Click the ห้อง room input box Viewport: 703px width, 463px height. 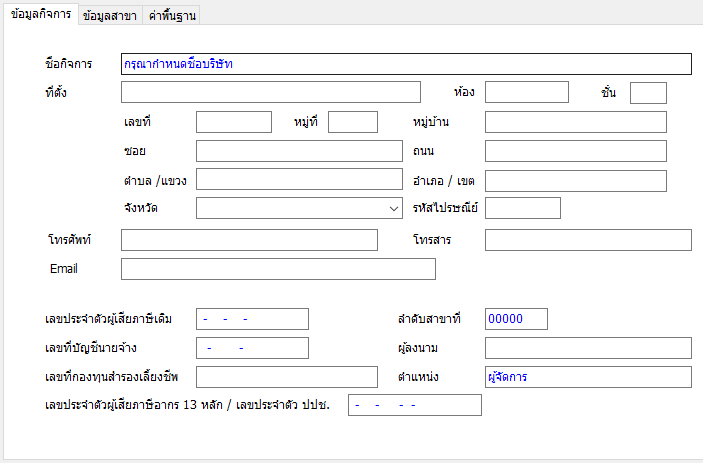point(527,92)
